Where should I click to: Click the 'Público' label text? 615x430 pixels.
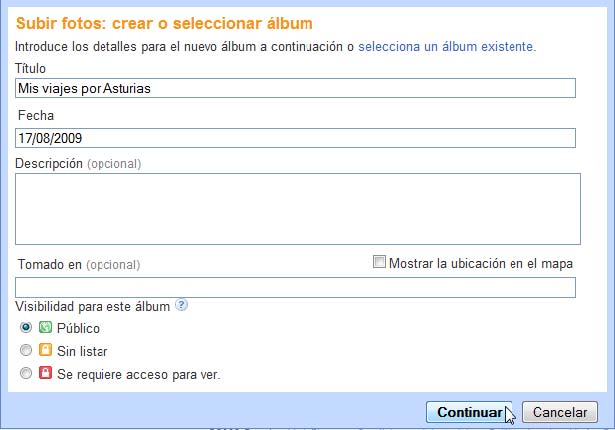point(78,328)
